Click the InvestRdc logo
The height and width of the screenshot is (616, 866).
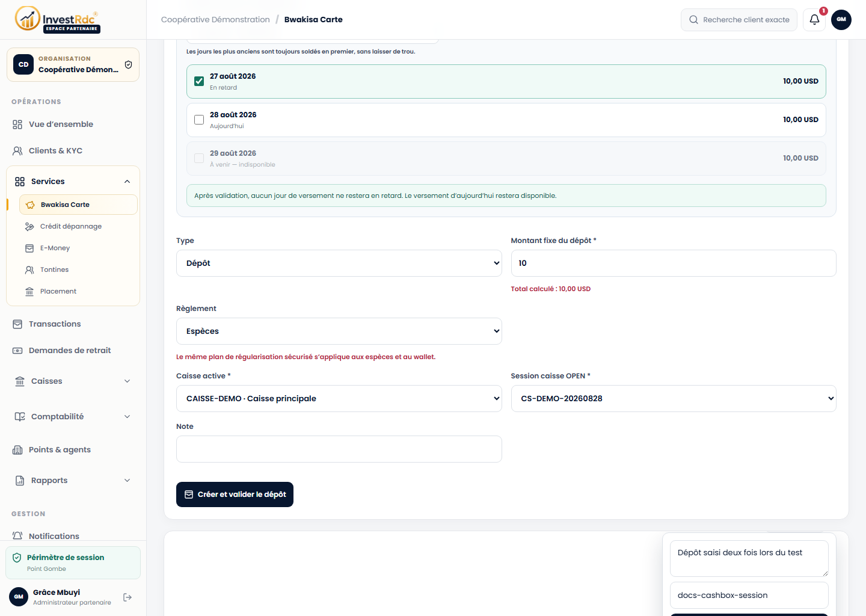coord(58,19)
